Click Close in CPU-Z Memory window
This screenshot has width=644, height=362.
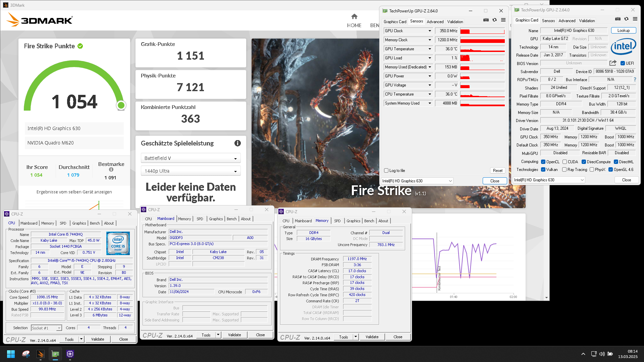coord(398,337)
